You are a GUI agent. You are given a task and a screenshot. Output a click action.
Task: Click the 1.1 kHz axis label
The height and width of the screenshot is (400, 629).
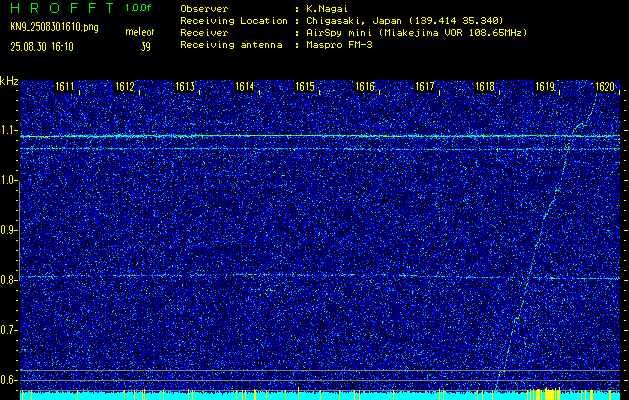click(7, 130)
